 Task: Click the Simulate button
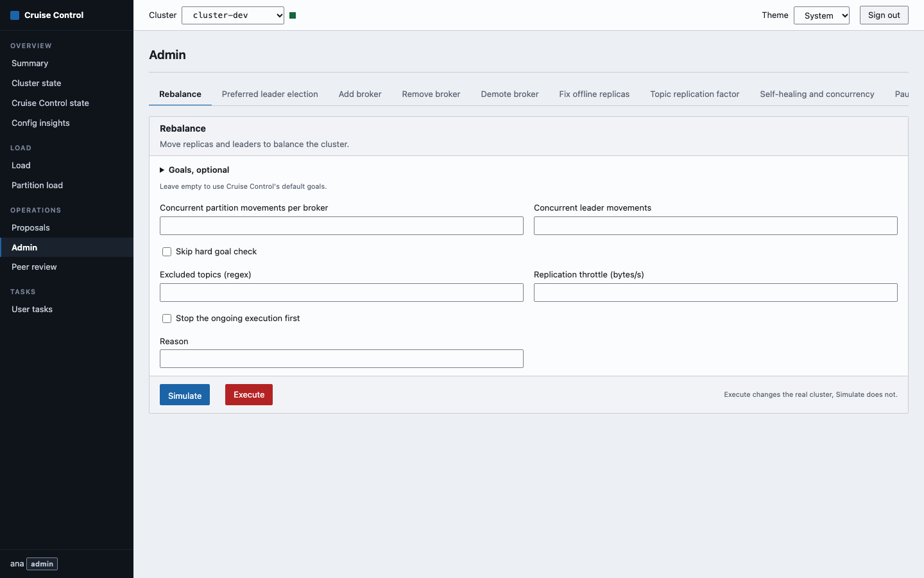coord(185,395)
